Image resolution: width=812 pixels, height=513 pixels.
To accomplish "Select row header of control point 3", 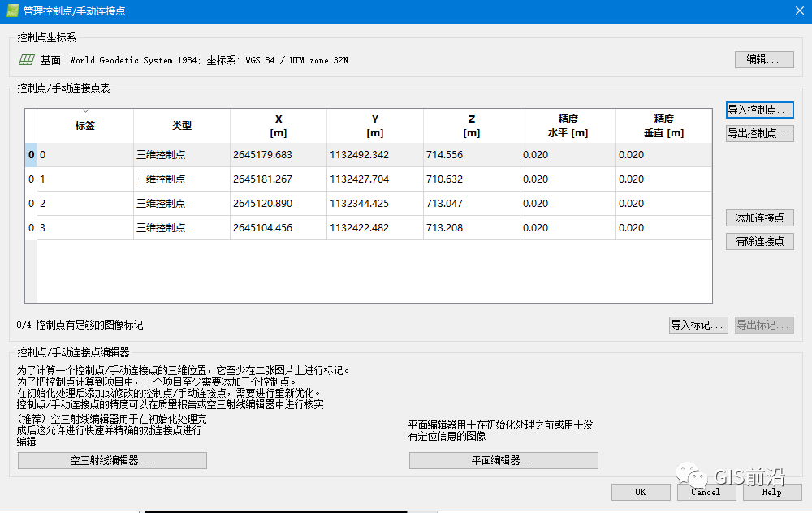I will [x=31, y=228].
